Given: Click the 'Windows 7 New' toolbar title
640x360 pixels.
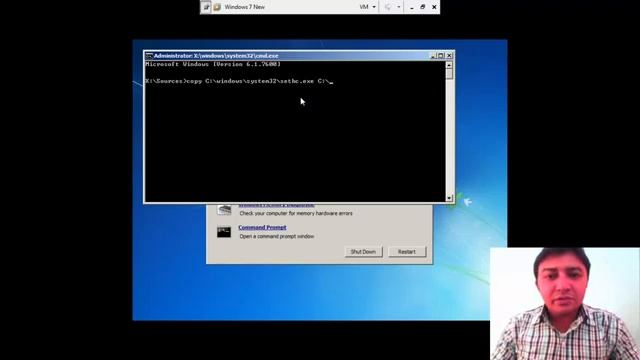Looking at the screenshot, I should coord(244,7).
